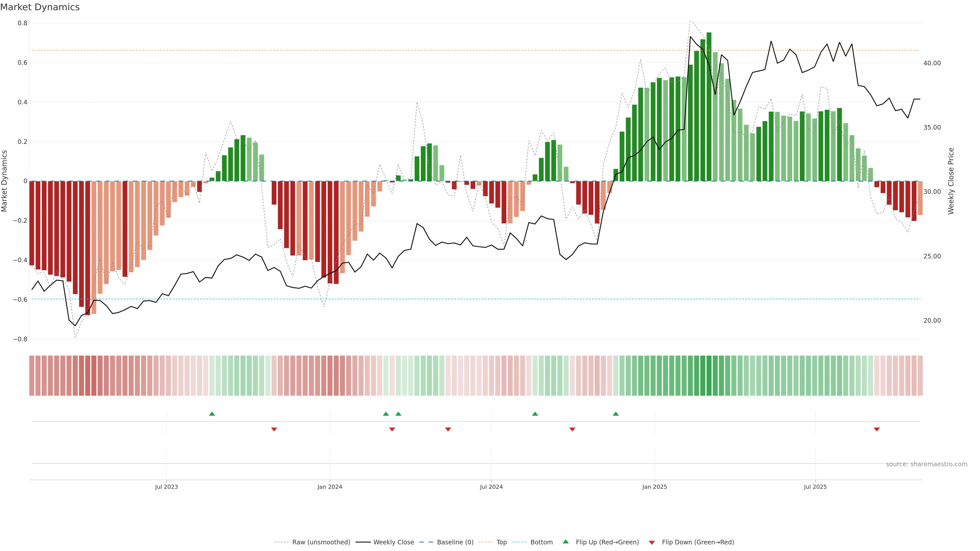Click the rightmost green flip-up triangle marker
The height and width of the screenshot is (551, 980).
[x=616, y=414]
